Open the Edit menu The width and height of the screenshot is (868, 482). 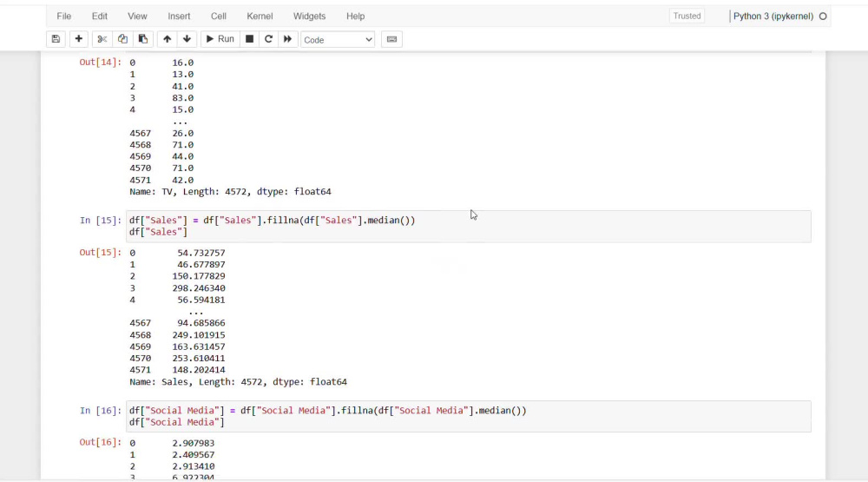tap(100, 16)
